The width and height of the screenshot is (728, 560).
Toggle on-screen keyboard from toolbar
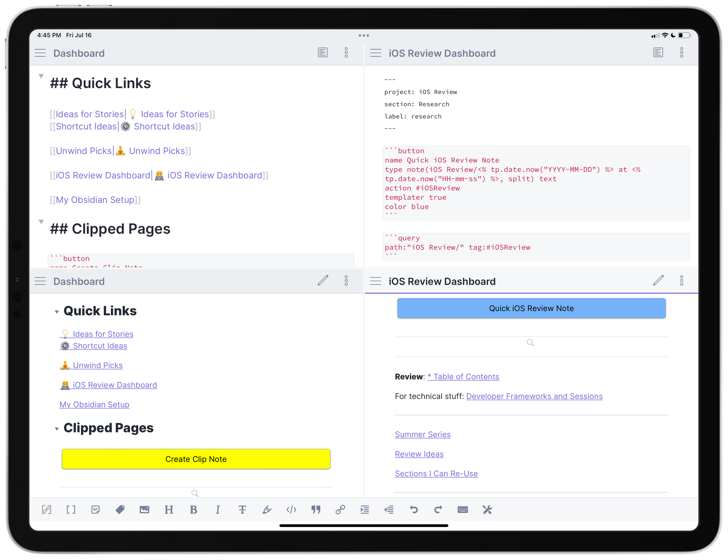click(x=462, y=510)
